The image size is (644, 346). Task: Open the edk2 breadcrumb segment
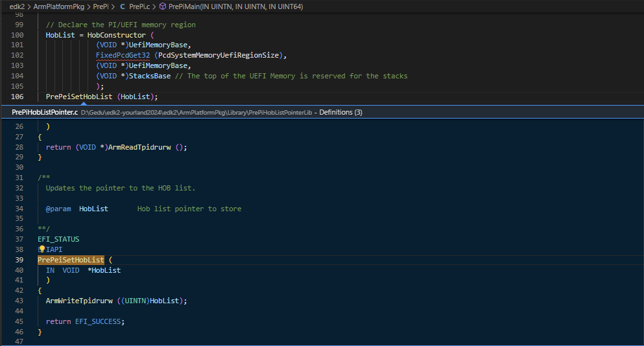pos(18,6)
